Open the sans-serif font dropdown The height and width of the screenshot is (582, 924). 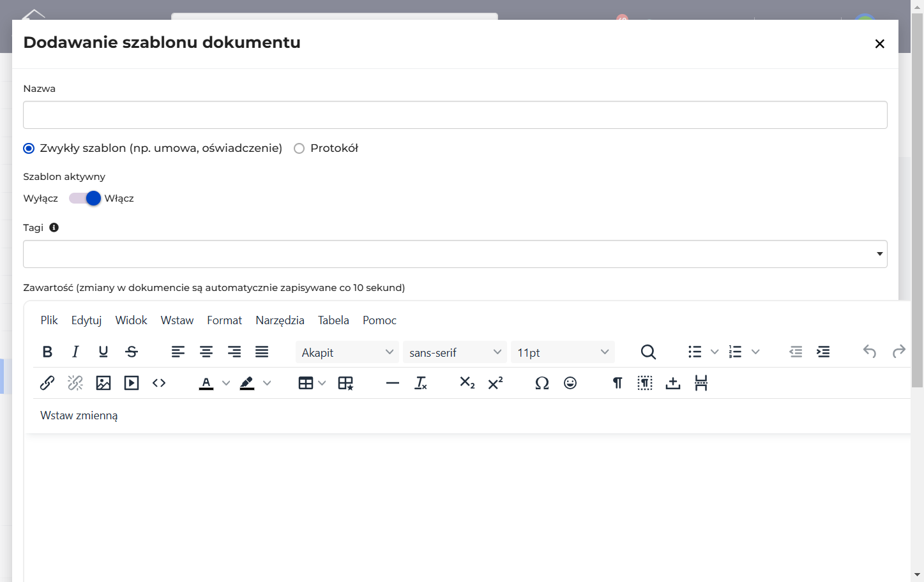(455, 352)
